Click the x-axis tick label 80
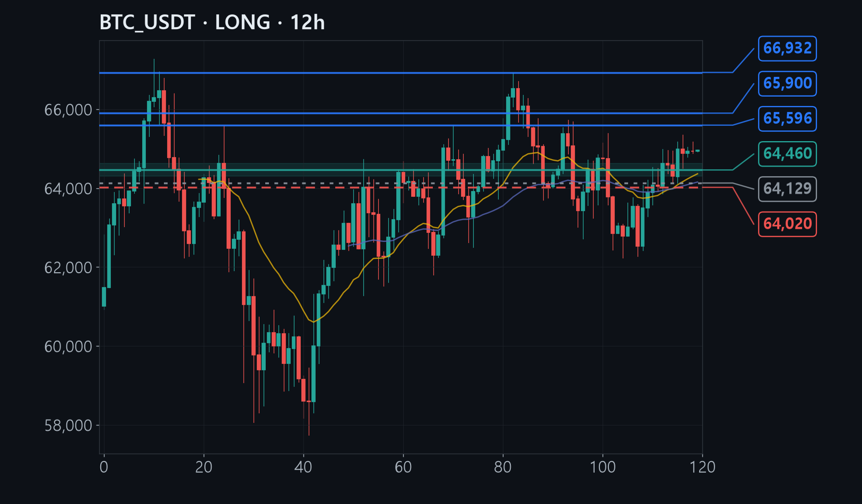Screen dimensions: 862x504 [x=503, y=467]
